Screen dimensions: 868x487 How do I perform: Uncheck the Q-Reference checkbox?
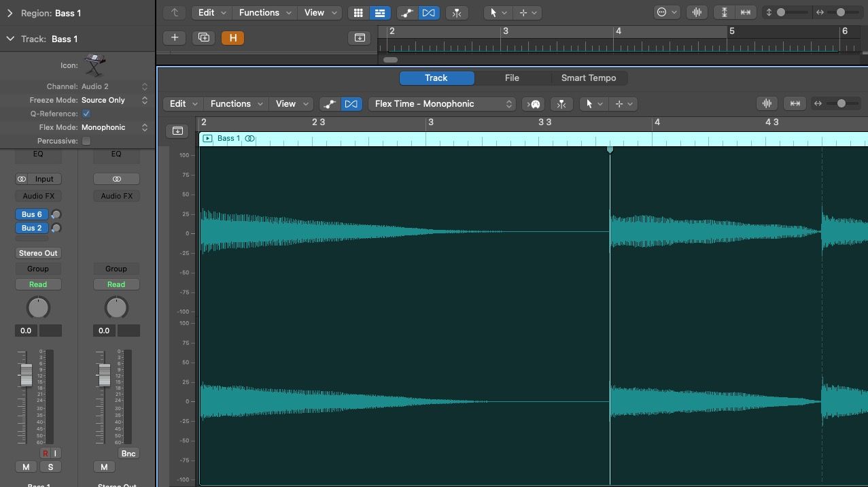tap(86, 114)
